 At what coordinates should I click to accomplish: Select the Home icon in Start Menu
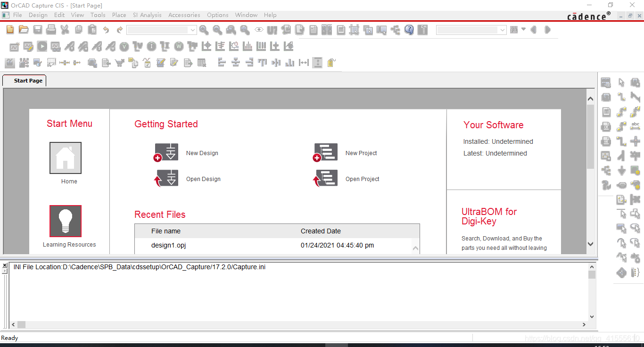point(66,158)
